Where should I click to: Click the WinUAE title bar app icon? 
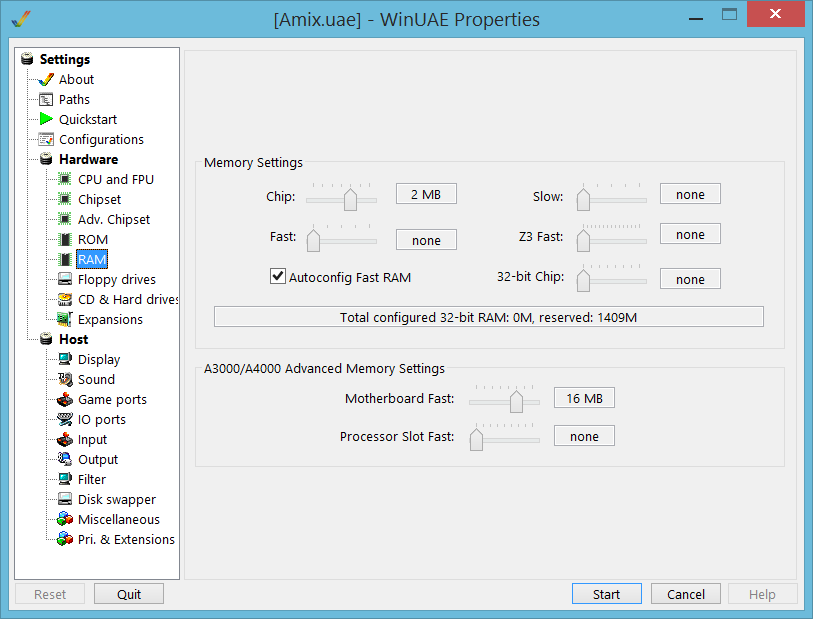[x=21, y=19]
